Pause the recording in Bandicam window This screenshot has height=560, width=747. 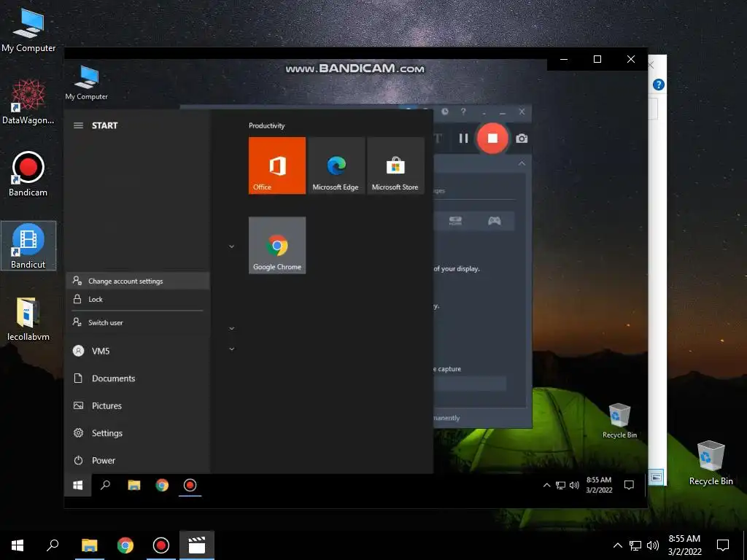[x=463, y=138]
